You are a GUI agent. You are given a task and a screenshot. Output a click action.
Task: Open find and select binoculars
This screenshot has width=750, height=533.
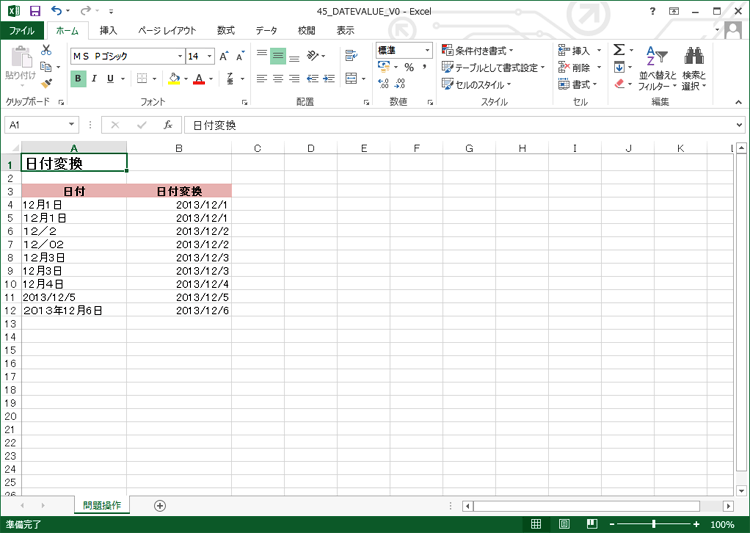tap(694, 68)
